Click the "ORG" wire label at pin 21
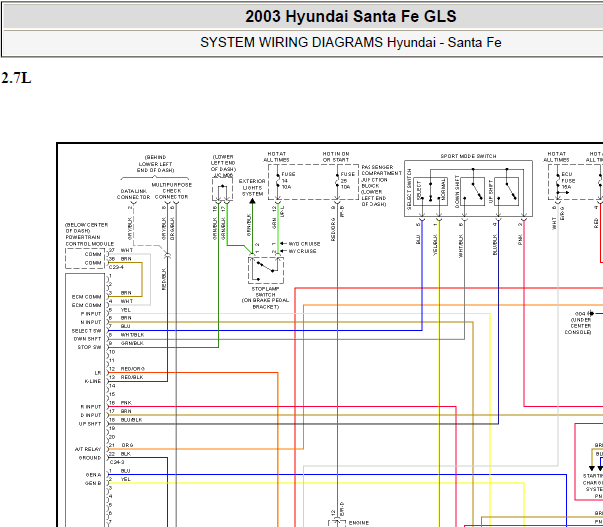The image size is (603, 527). pyautogui.click(x=127, y=445)
